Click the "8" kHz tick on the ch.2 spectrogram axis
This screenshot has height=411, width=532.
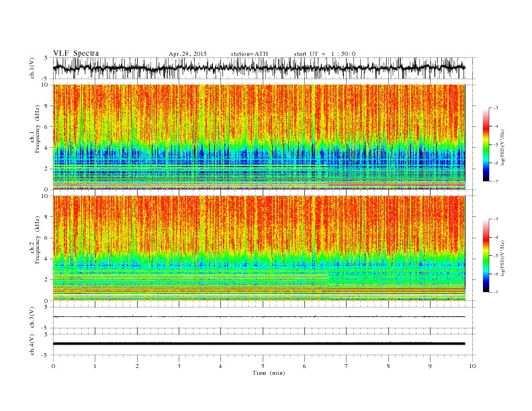coord(47,217)
